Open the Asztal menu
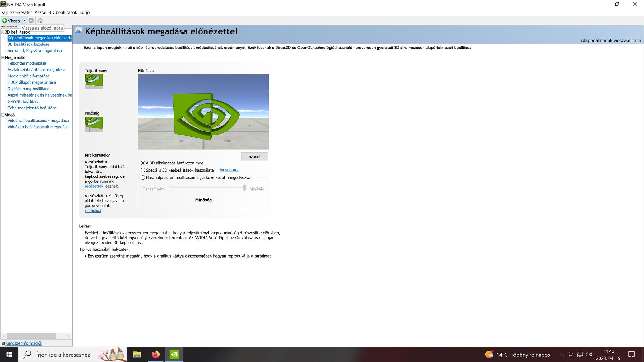Screen dimensions: 644x362 40,12
